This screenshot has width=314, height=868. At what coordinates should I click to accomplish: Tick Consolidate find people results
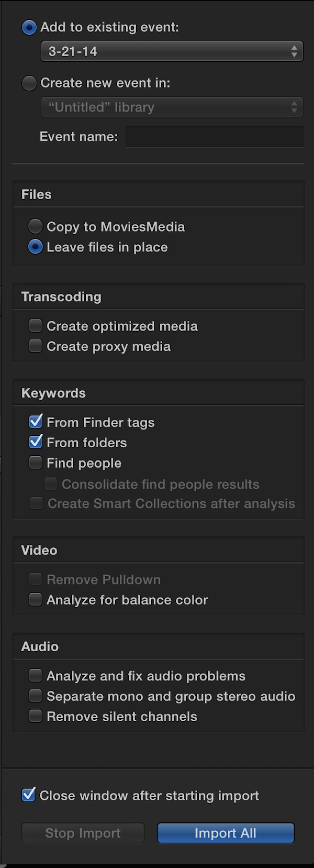(51, 484)
